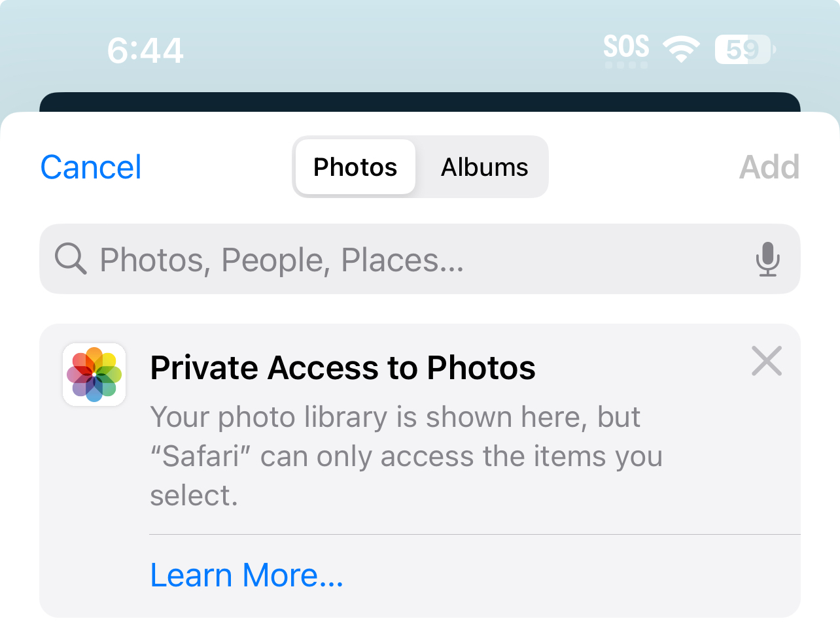The height and width of the screenshot is (623, 840).
Task: Tap the microphone dictation icon
Action: [767, 260]
